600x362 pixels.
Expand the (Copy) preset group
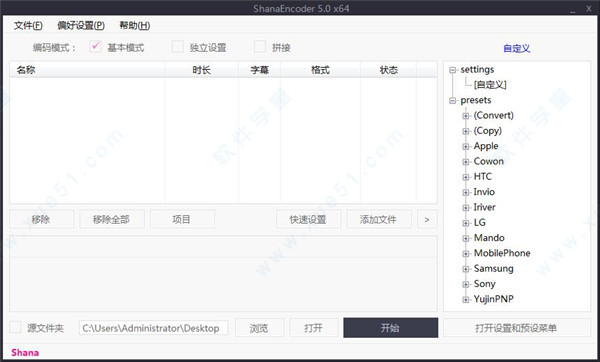[x=466, y=131]
